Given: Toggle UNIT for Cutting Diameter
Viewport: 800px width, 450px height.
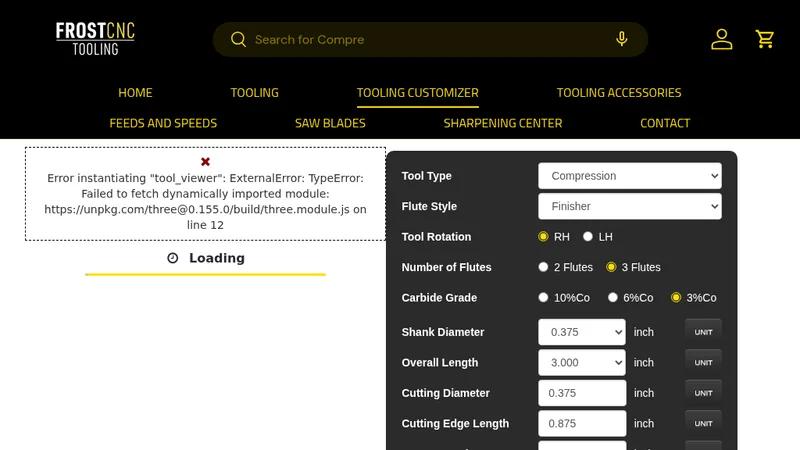Looking at the screenshot, I should pos(703,393).
